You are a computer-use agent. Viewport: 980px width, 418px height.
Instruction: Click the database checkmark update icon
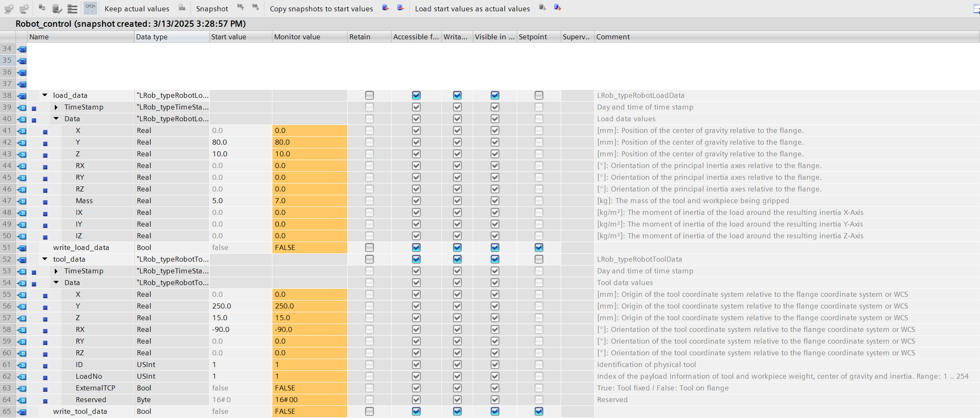[57, 8]
